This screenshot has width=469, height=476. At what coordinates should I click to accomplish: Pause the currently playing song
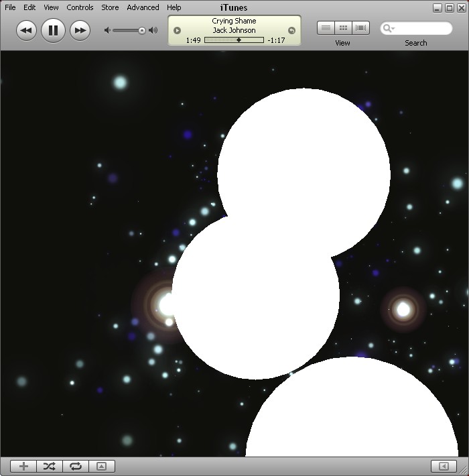pos(53,30)
